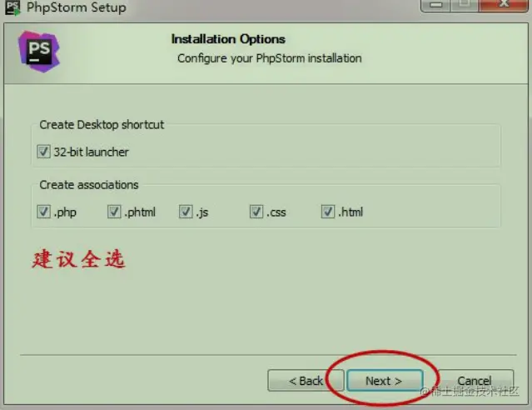Close the PhpStorm Setup window

click(x=504, y=5)
